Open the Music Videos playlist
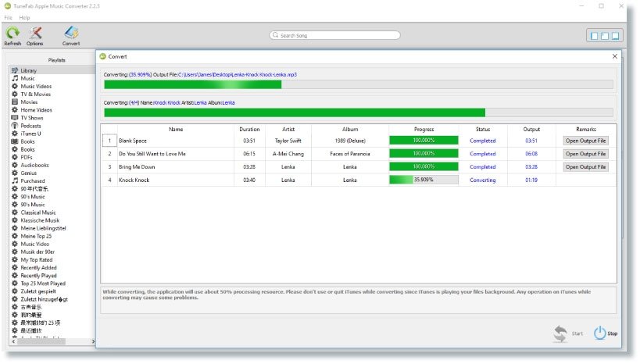 pos(36,87)
